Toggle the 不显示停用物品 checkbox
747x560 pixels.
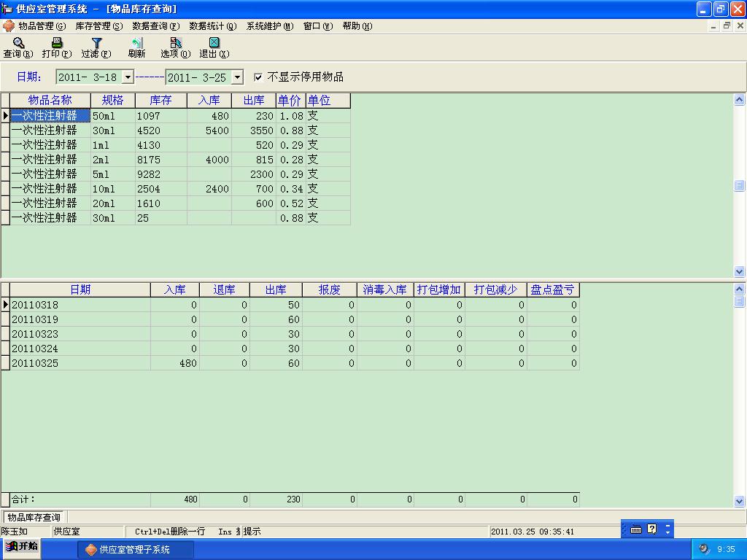click(x=258, y=77)
